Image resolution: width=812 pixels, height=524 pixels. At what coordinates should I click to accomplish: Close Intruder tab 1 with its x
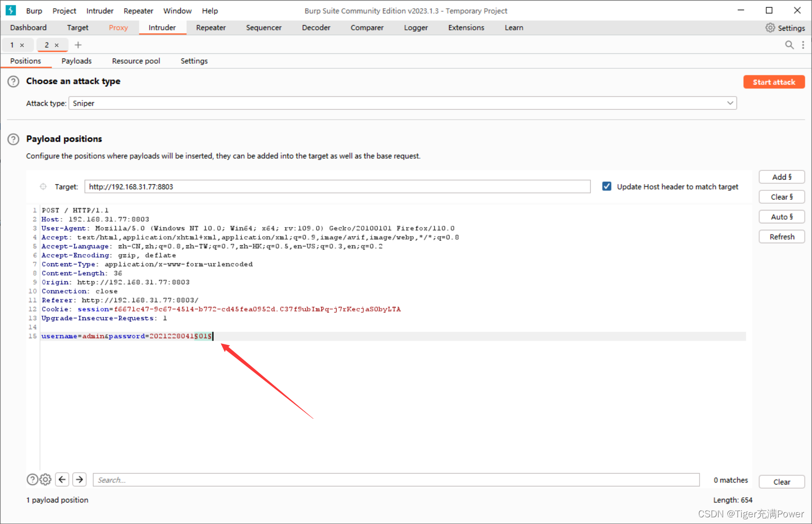coord(22,45)
